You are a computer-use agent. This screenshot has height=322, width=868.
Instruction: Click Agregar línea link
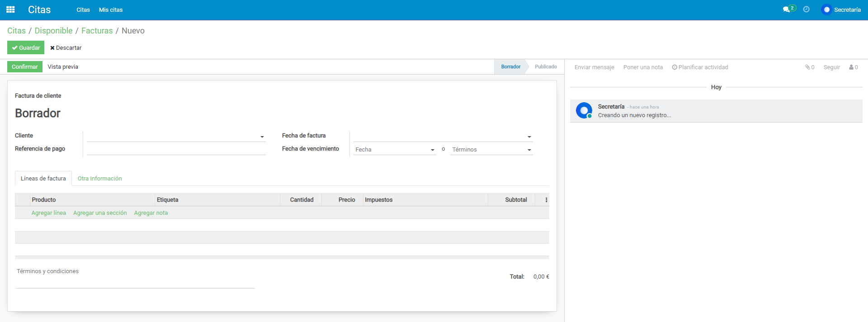49,213
